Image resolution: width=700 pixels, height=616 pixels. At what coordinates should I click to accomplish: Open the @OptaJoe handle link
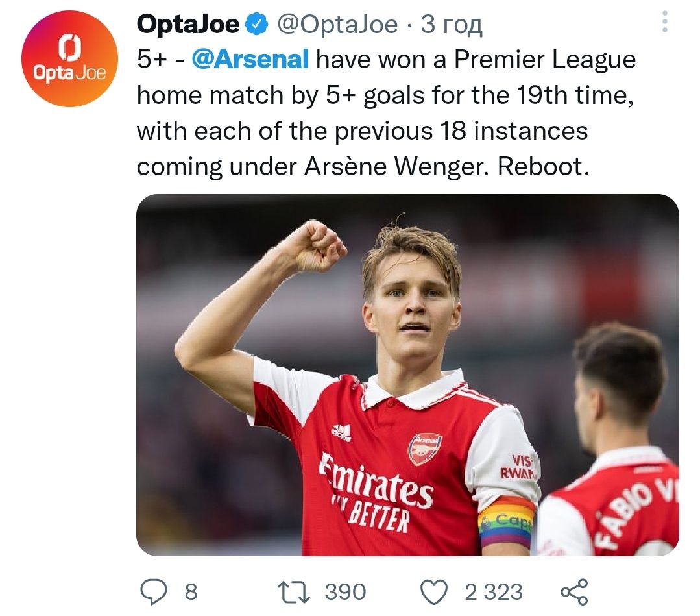click(337, 25)
